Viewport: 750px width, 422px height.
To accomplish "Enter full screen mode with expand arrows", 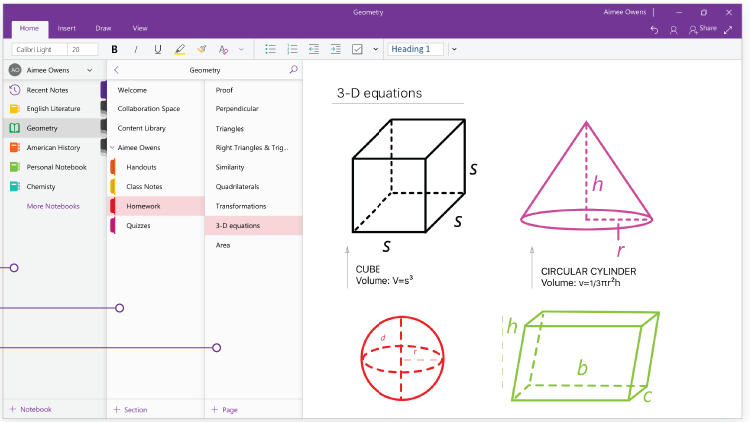I will pos(728,30).
